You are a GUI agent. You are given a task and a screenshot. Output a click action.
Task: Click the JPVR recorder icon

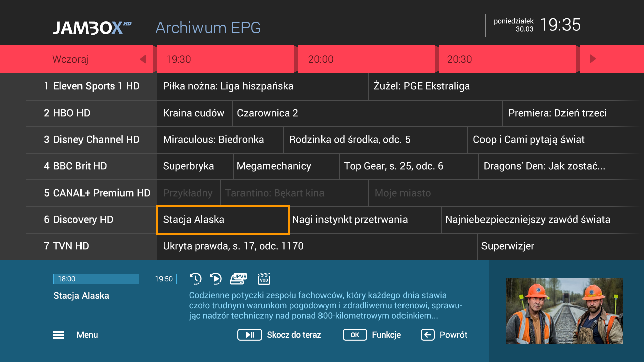coord(239,278)
